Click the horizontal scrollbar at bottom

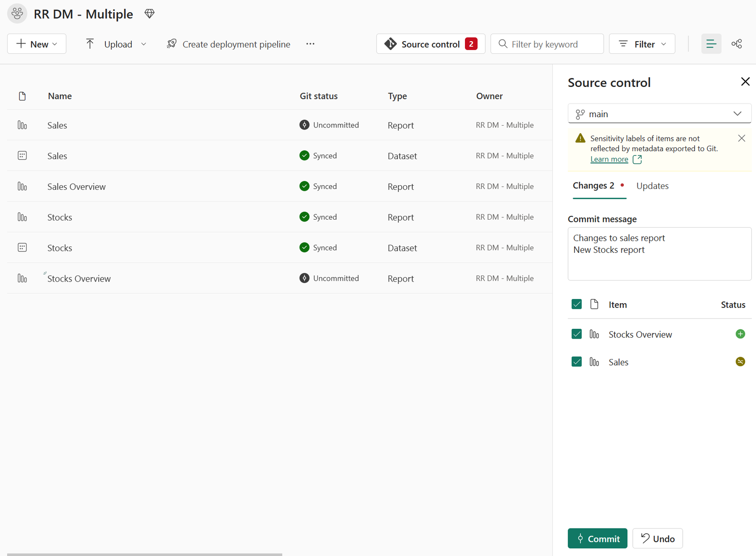[x=145, y=554]
